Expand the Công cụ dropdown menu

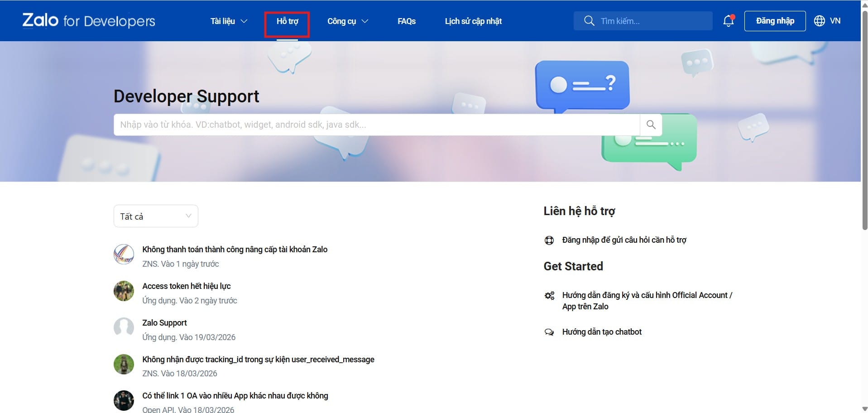347,21
